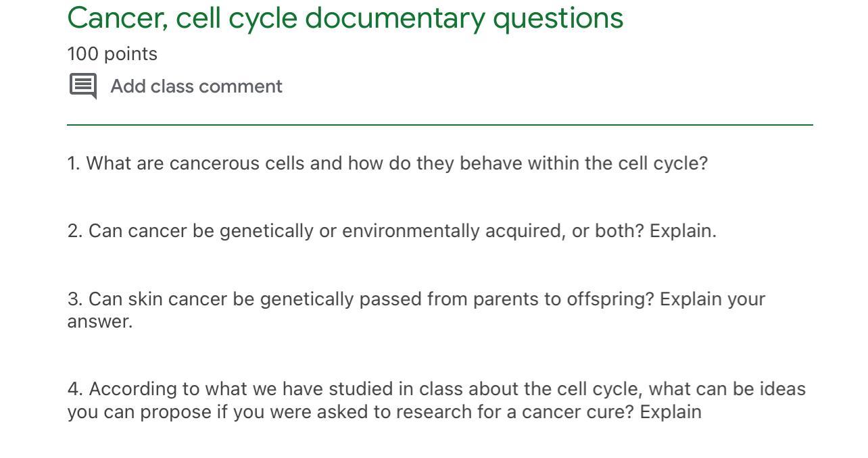Click question 2 about genetically acquired cancer
The width and height of the screenshot is (868, 458).
pyautogui.click(x=391, y=231)
